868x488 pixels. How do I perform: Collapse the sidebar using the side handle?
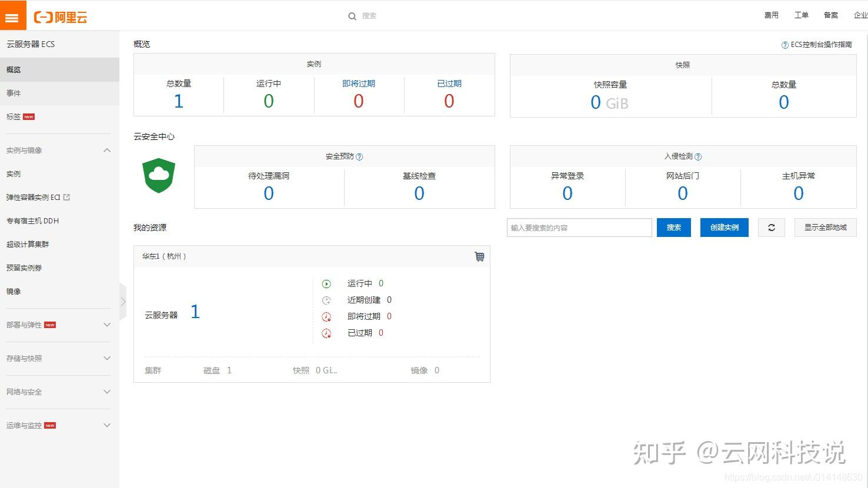[122, 302]
